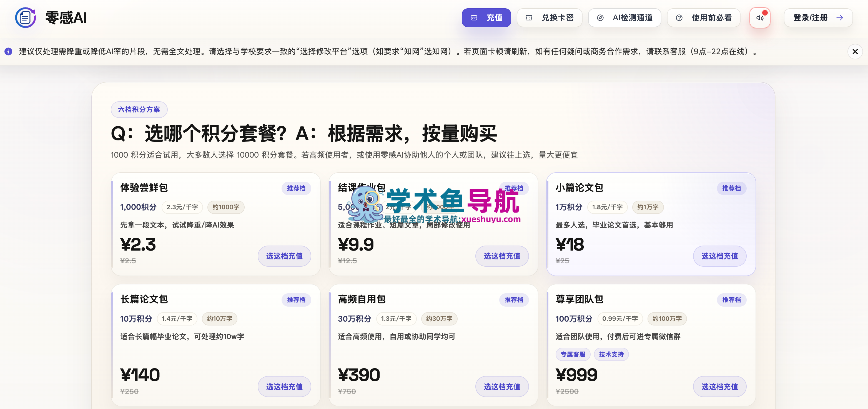
Task: Click the 登录/注册 login button
Action: click(818, 18)
